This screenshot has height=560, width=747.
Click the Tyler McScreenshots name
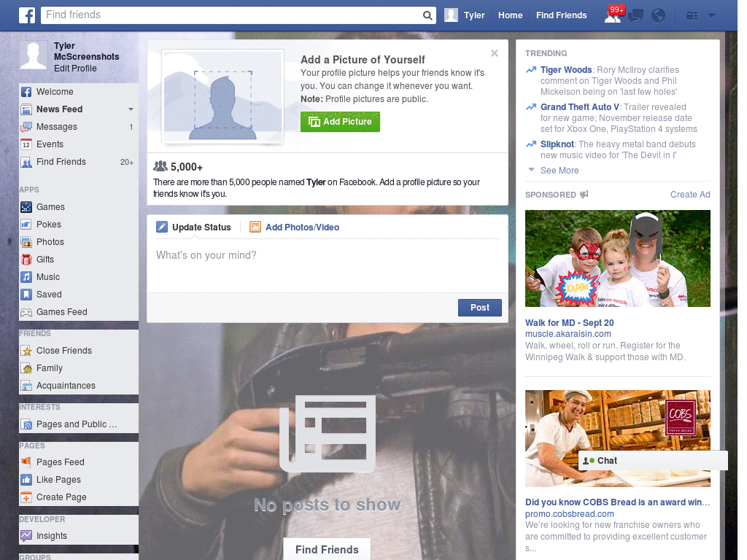(x=86, y=52)
